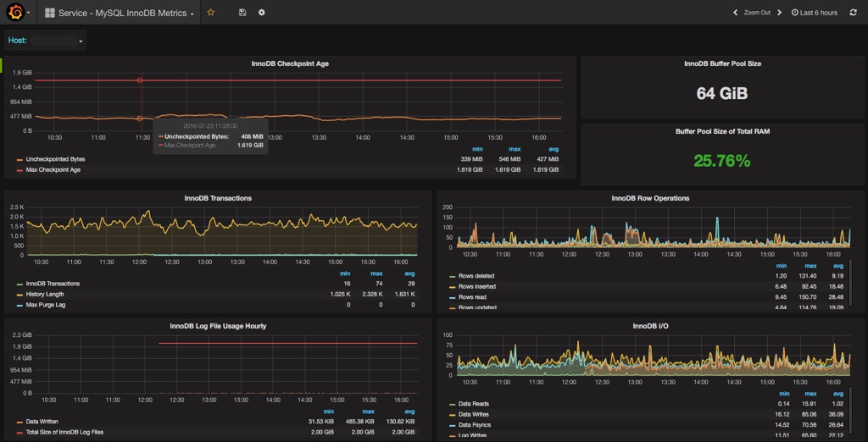Click the Rows deleted legend color swatch
This screenshot has width=868, height=442.
[451, 276]
